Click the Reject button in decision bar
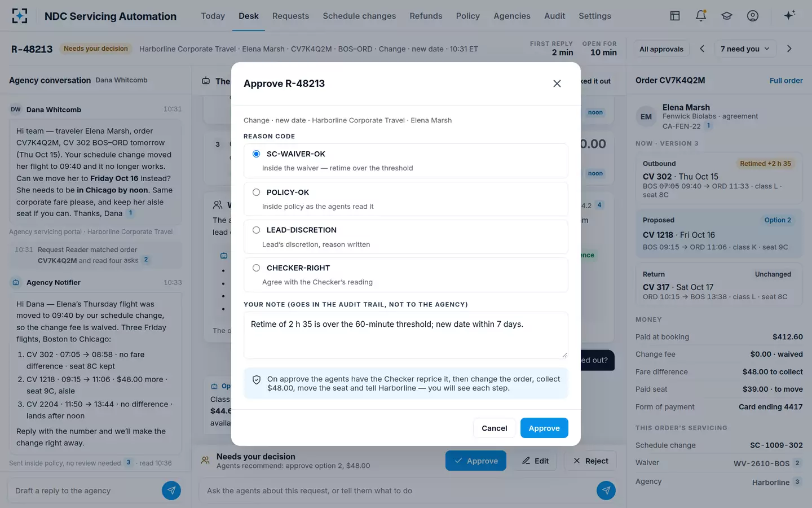812x508 pixels. pos(590,461)
